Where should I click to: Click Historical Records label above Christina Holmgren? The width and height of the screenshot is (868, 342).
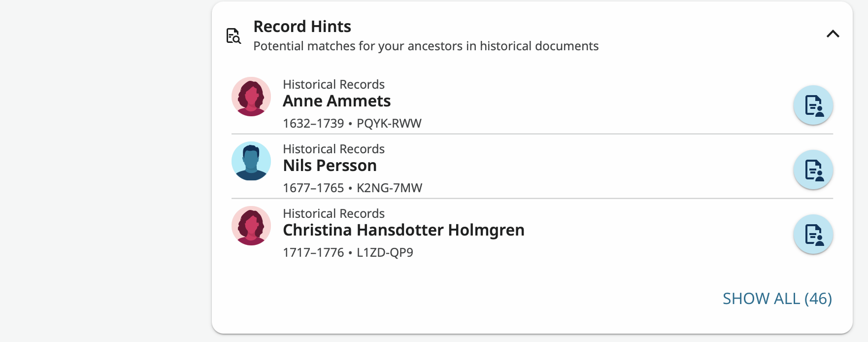click(x=334, y=213)
